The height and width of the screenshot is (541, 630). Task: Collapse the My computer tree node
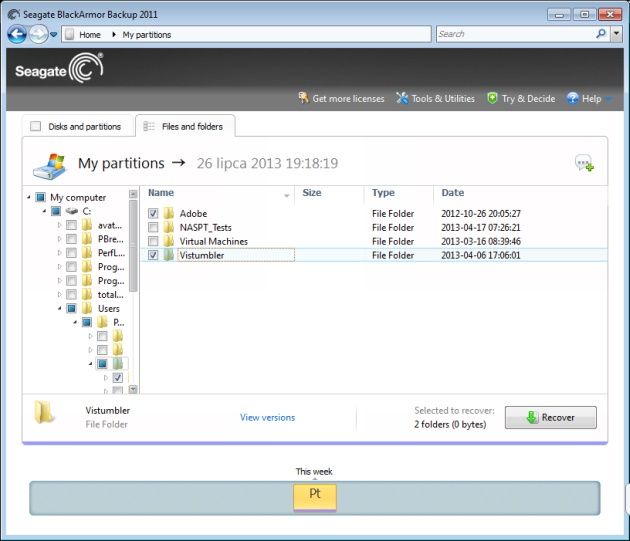29,197
